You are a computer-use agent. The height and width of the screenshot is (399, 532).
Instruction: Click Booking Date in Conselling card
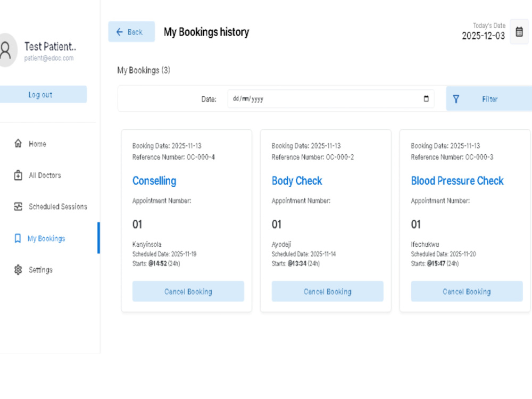[167, 146]
